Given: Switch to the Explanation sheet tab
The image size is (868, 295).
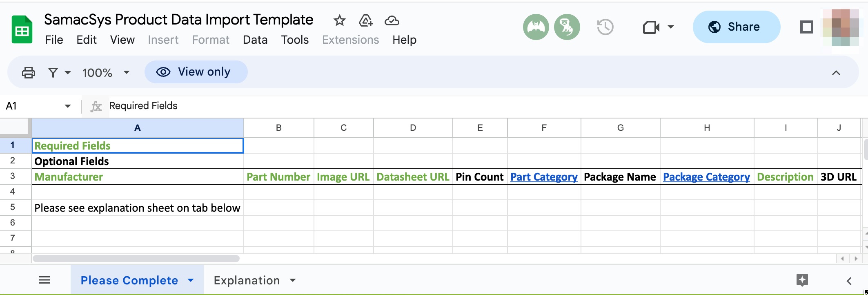Looking at the screenshot, I should tap(247, 281).
